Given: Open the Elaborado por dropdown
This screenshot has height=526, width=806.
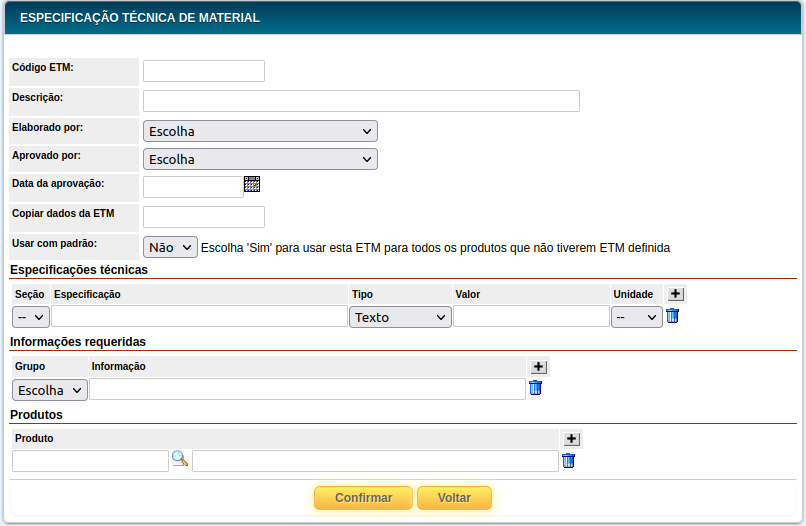Looking at the screenshot, I should pyautogui.click(x=260, y=131).
